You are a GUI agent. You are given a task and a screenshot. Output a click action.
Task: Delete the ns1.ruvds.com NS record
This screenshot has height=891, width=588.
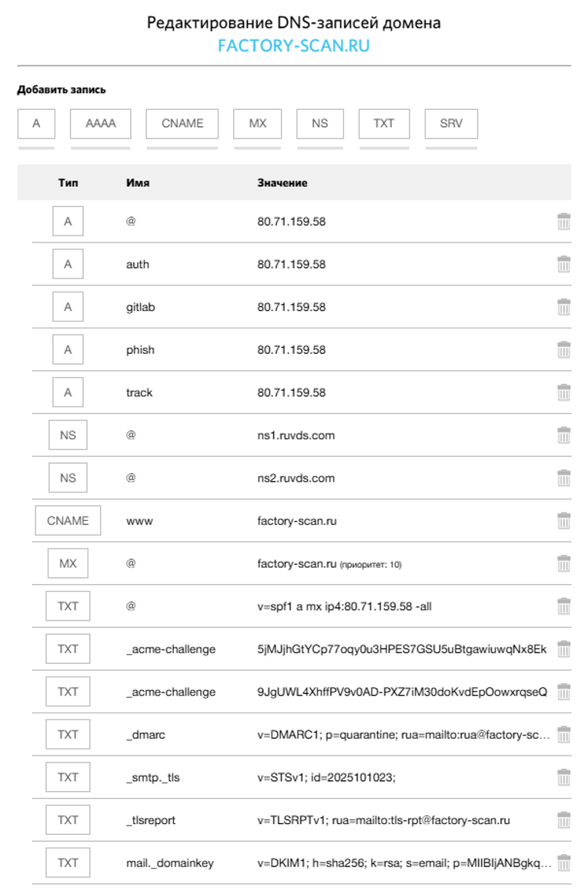(563, 435)
